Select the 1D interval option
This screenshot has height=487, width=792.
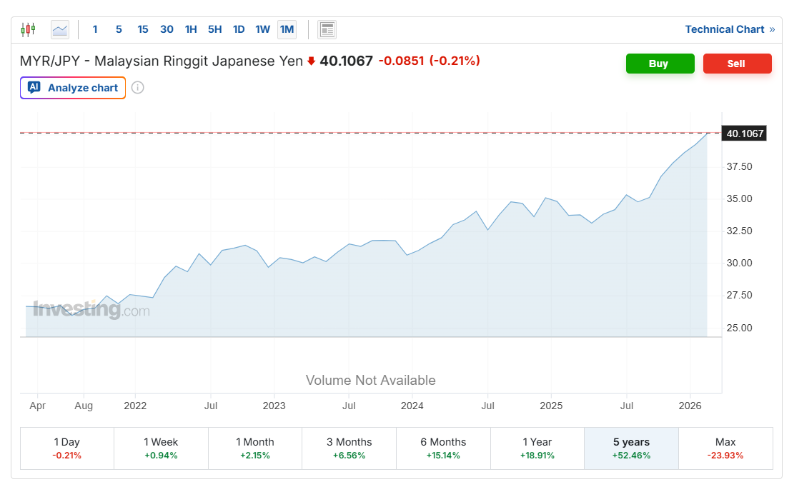pyautogui.click(x=238, y=29)
